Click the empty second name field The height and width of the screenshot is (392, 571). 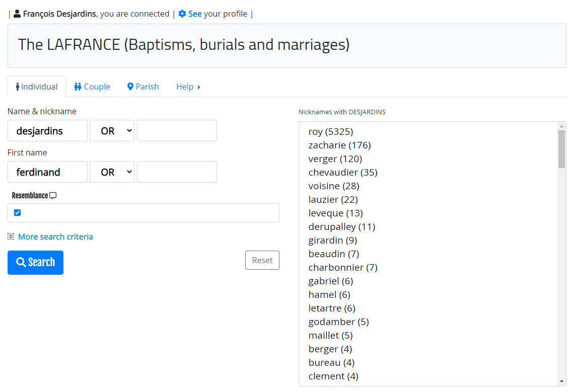click(x=177, y=131)
